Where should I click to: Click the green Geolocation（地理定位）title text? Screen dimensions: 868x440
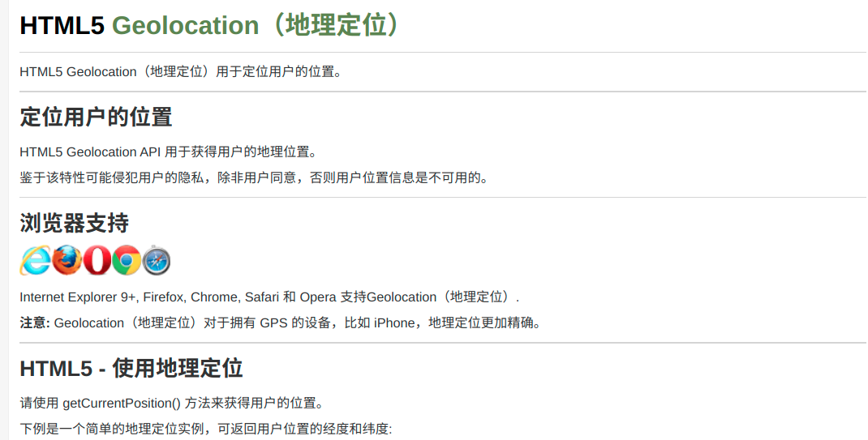click(255, 25)
